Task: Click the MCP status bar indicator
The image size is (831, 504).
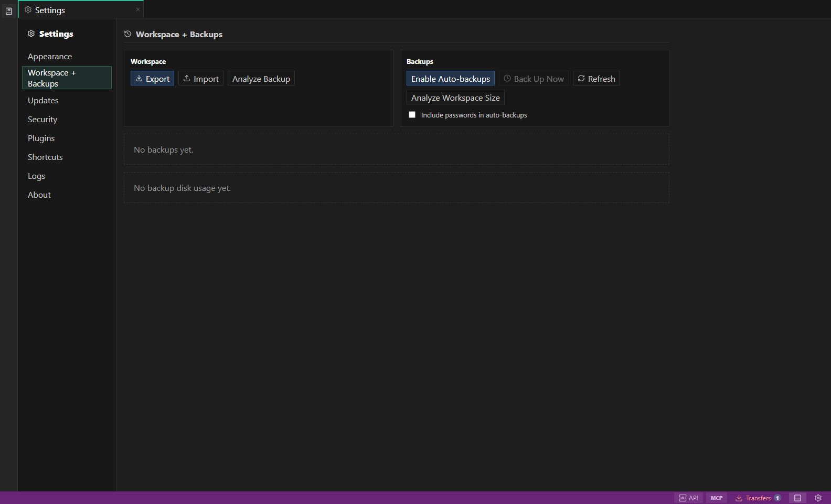Action: tap(717, 498)
